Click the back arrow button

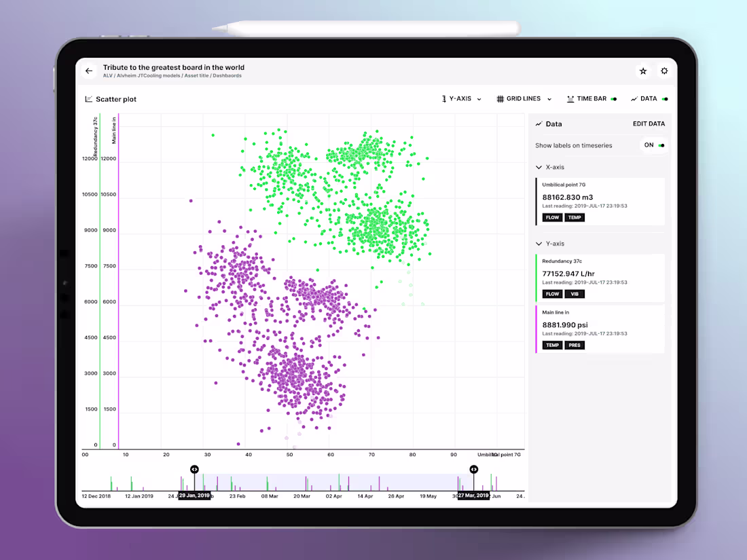click(x=89, y=71)
